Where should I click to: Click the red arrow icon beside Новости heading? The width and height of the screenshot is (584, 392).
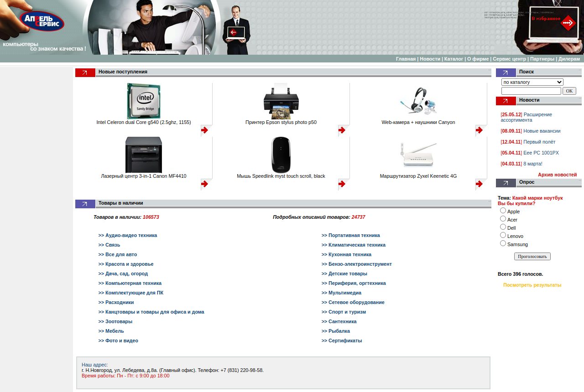point(506,101)
